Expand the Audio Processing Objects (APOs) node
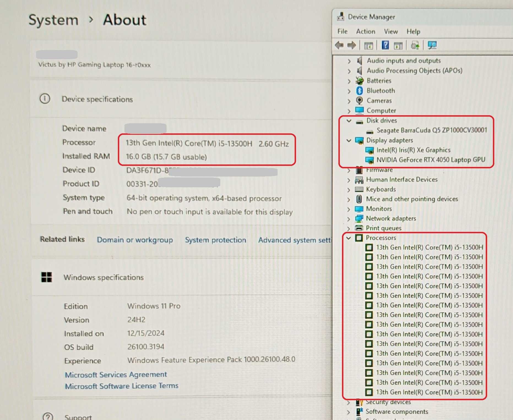513x420 pixels. [349, 71]
